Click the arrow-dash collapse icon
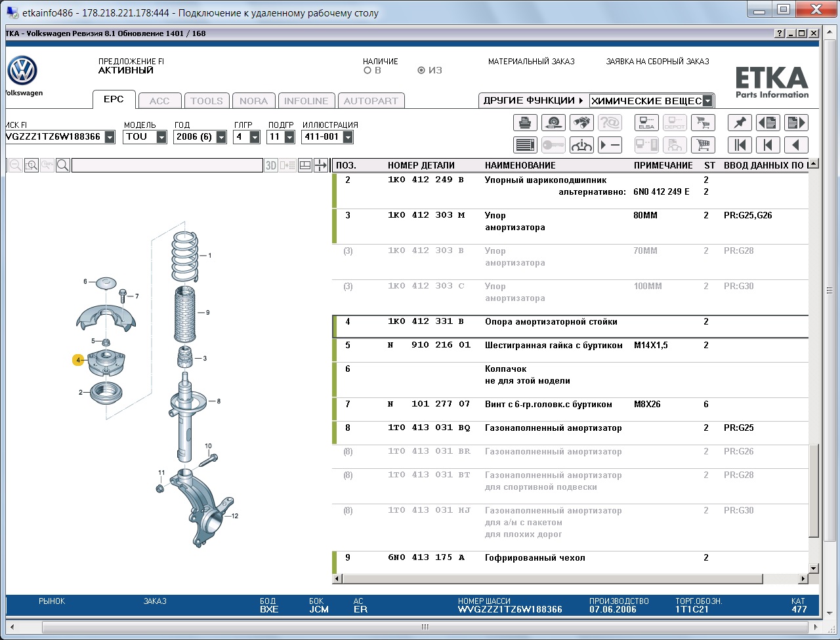Screen dimensions: 840x640 (610, 145)
